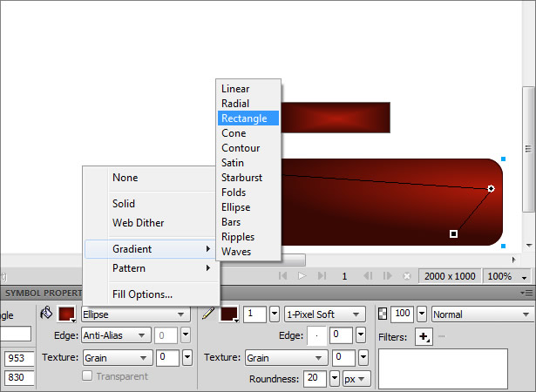Go to last frame button

[x=322, y=276]
